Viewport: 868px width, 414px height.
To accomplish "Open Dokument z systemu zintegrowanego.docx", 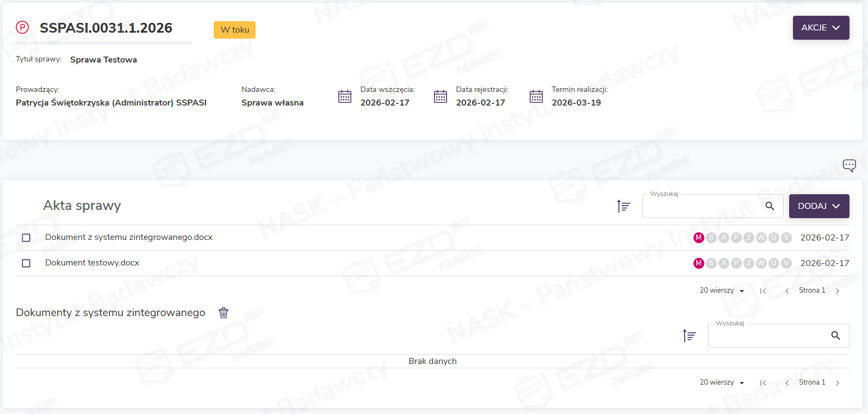I will click(x=129, y=237).
